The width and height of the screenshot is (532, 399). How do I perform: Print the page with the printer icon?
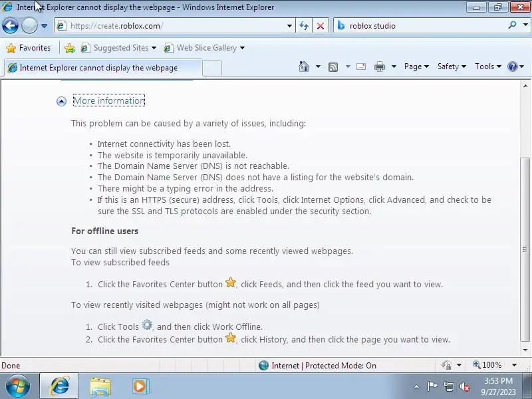coord(380,67)
